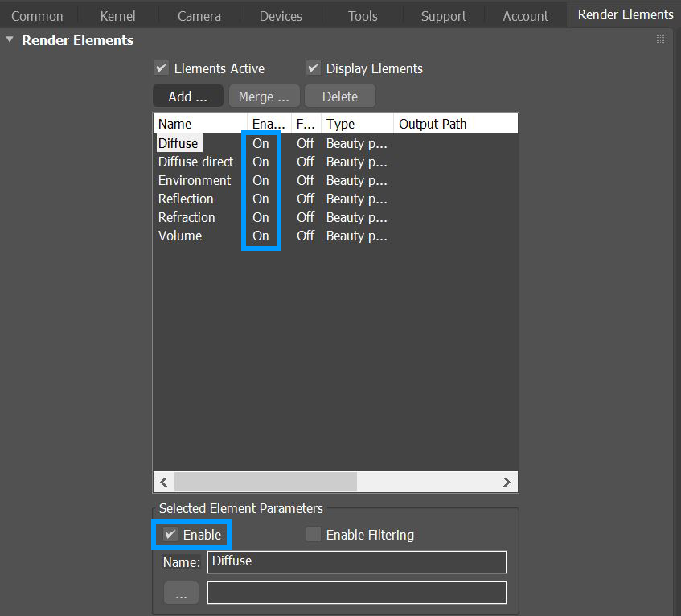Delete the selected render element
681x616 pixels.
tap(339, 96)
